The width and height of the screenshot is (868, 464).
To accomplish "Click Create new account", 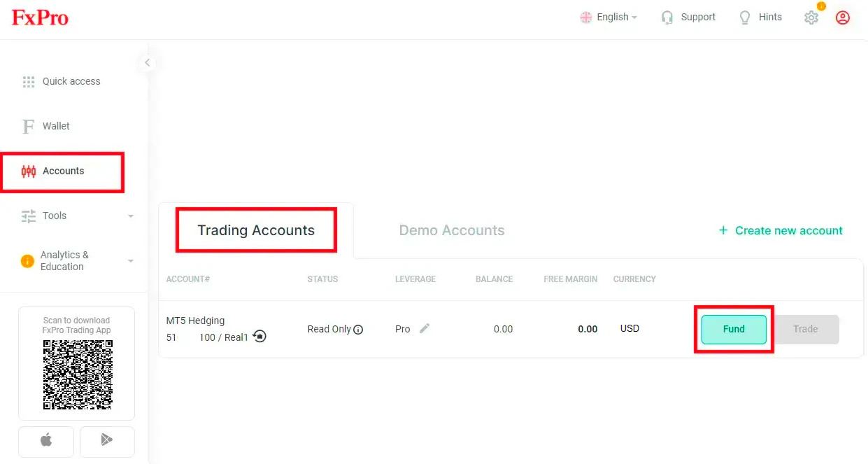I will (780, 230).
